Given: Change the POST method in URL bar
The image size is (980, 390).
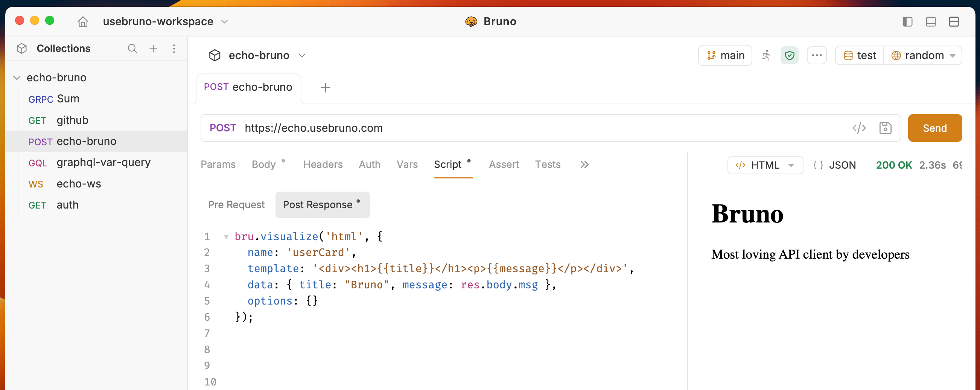Looking at the screenshot, I should [x=223, y=128].
